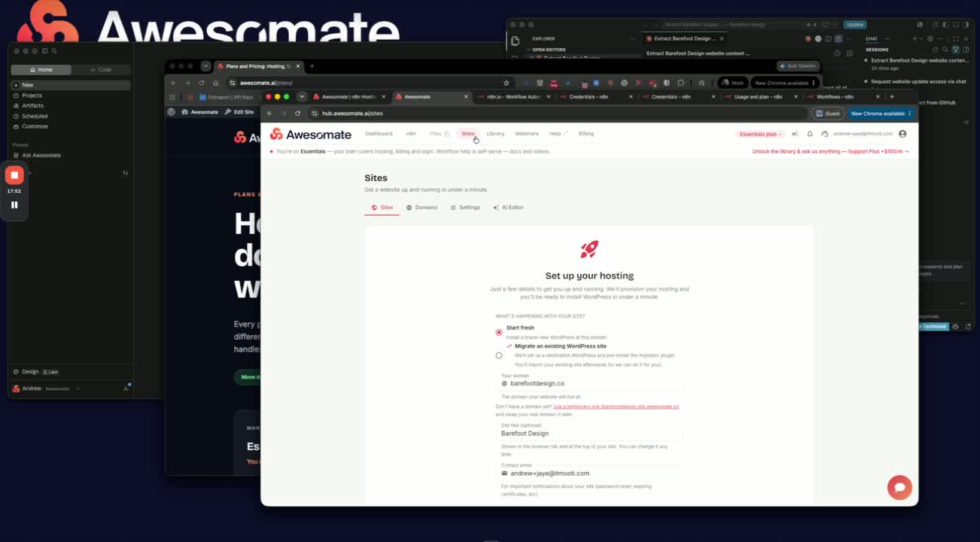Start New chat in Claude sidebar
The image size is (980, 542).
(70, 85)
